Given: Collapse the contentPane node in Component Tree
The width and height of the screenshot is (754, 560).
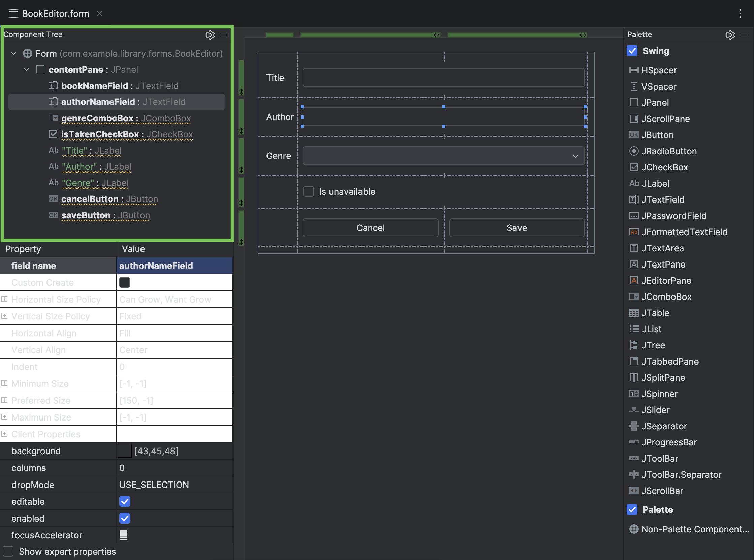Looking at the screenshot, I should (26, 69).
